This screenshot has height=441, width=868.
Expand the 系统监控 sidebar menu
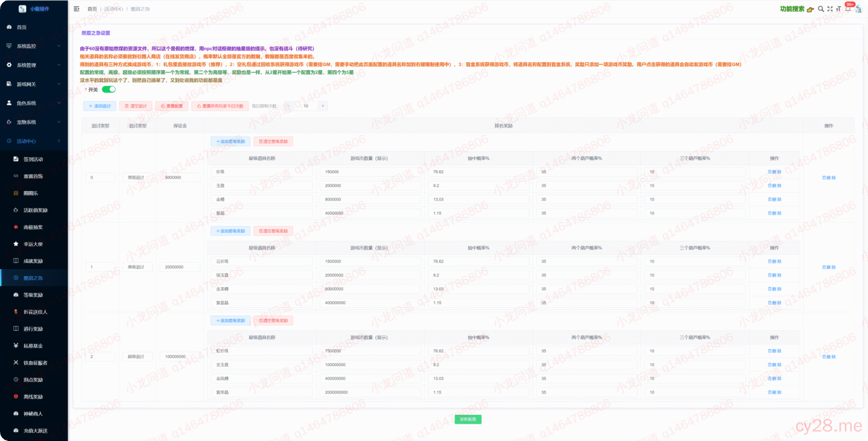[33, 46]
